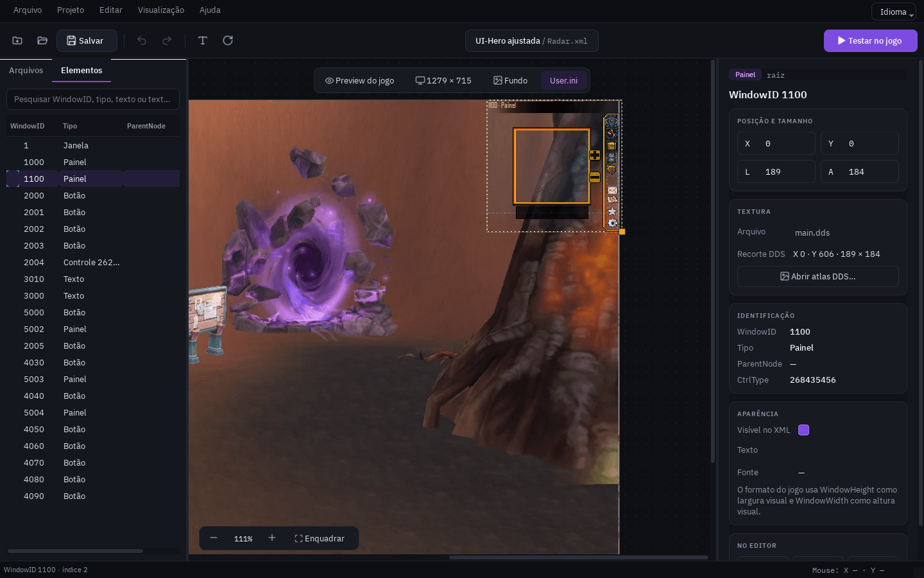This screenshot has height=578, width=924.
Task: Click the CtrlType value 268435456
Action: pyautogui.click(x=813, y=380)
